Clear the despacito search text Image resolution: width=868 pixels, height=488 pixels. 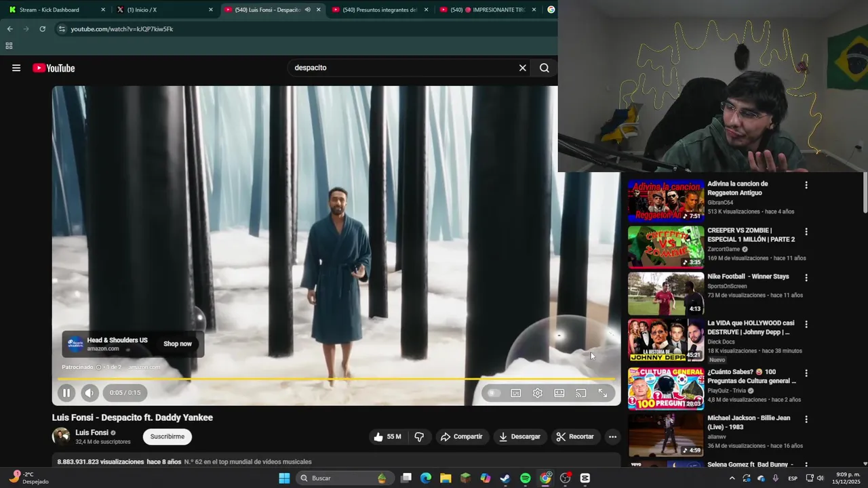[x=523, y=68]
